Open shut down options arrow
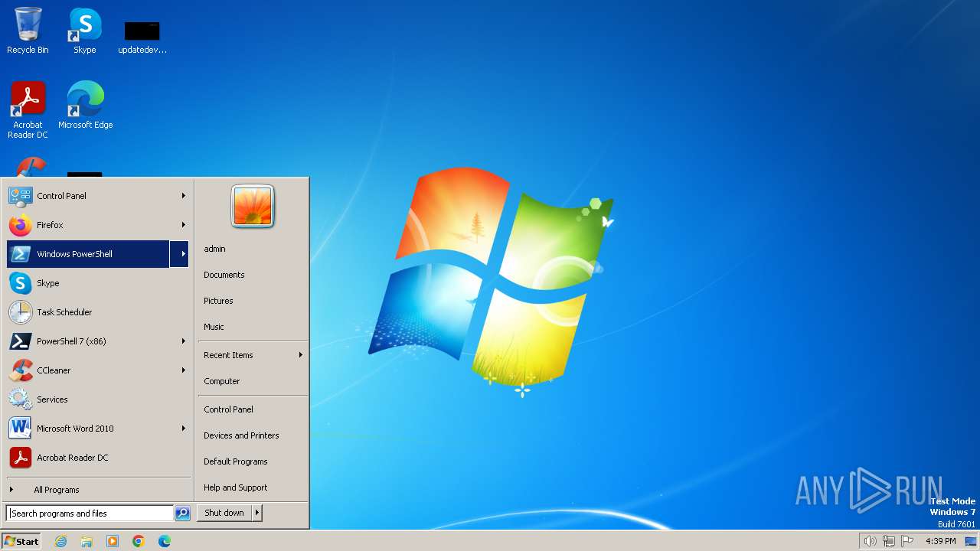 257,513
